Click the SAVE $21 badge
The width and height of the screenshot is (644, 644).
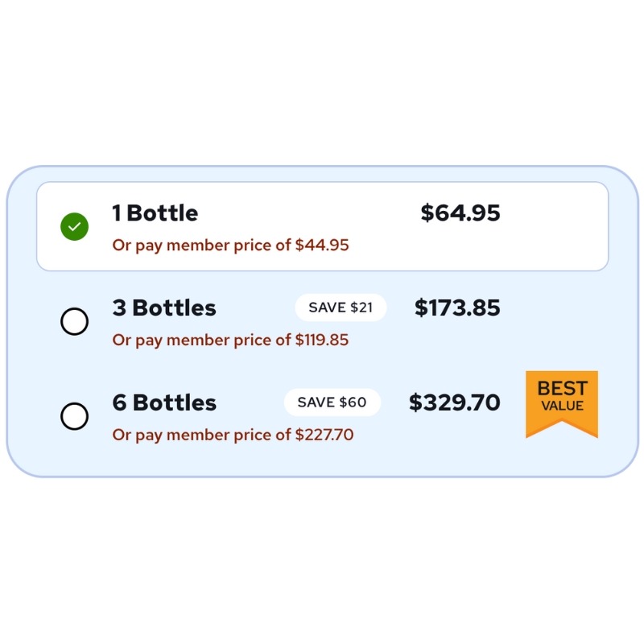[x=341, y=308]
